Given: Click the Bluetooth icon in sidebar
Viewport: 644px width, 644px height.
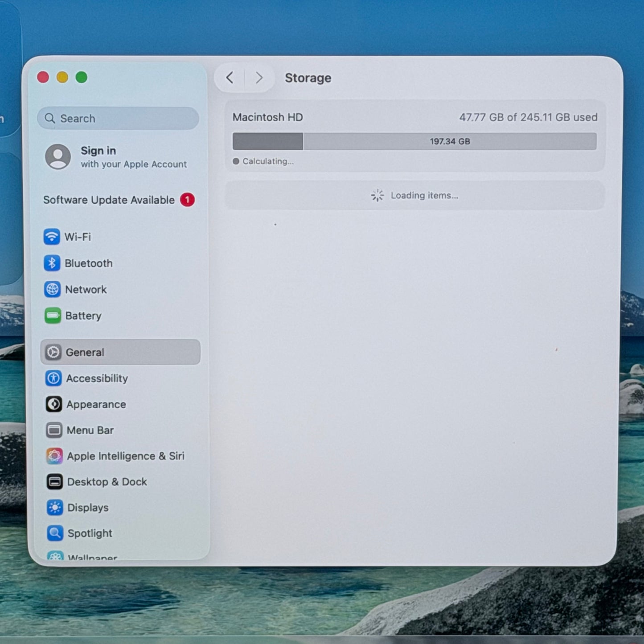Looking at the screenshot, I should [52, 263].
